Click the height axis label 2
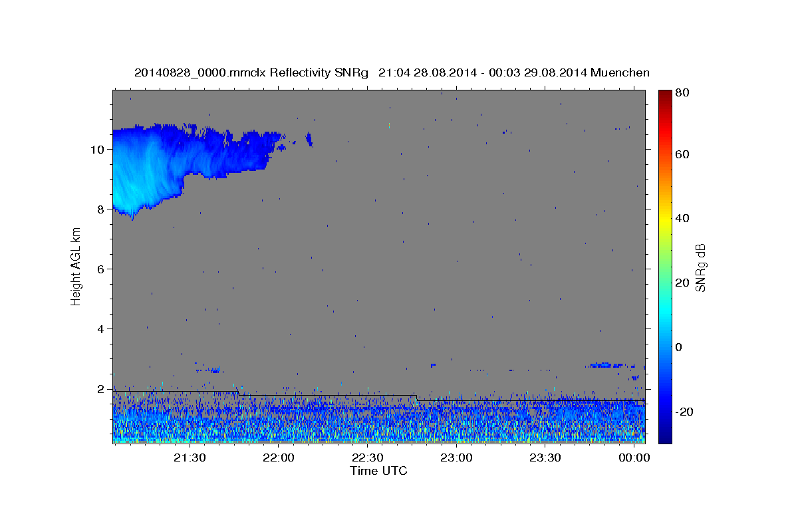Screen dimensions: 798x532 (102, 388)
